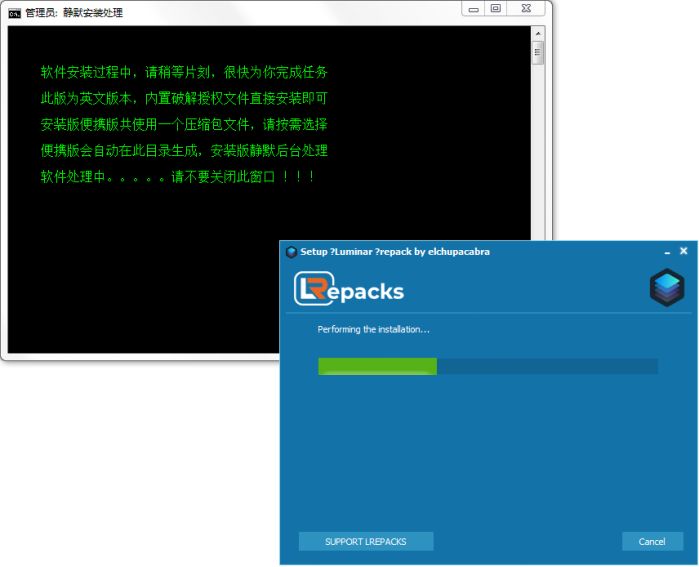Minimize the Luminar setup window
Viewport: 699px width, 567px height.
(x=667, y=252)
